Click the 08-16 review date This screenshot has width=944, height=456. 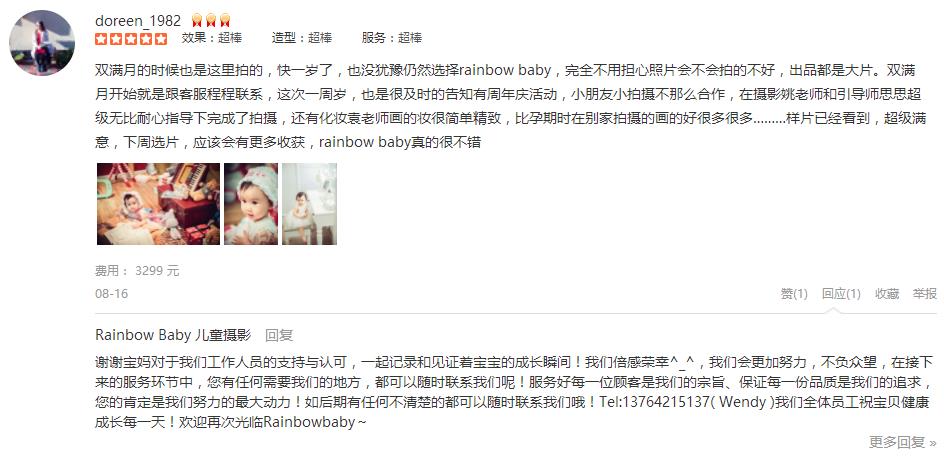tap(111, 294)
